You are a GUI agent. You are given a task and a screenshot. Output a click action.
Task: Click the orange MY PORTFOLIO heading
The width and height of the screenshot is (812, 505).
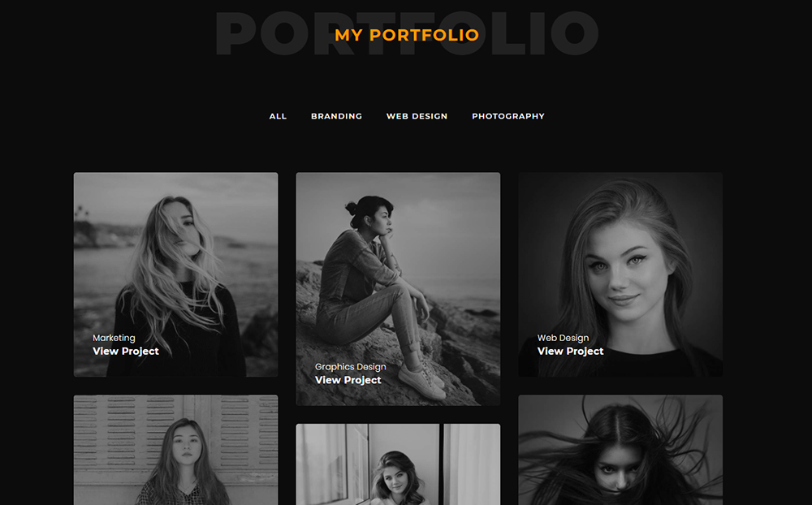(x=407, y=35)
